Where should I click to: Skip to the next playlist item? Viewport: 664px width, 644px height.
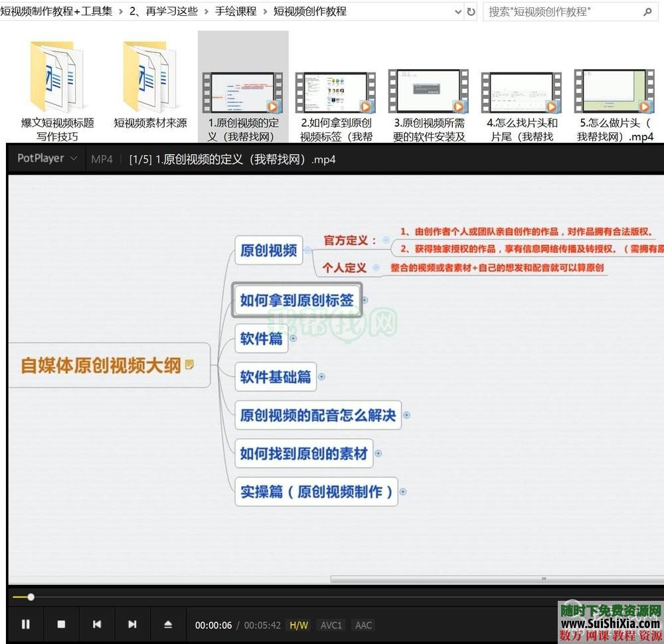click(x=132, y=625)
